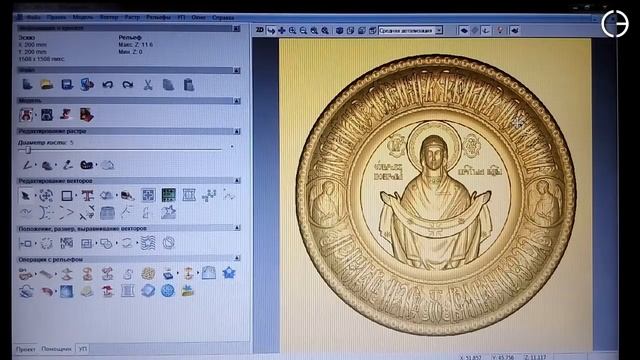
Task: Collapse the Редактирование векторов section arrow
Action: coord(237,180)
